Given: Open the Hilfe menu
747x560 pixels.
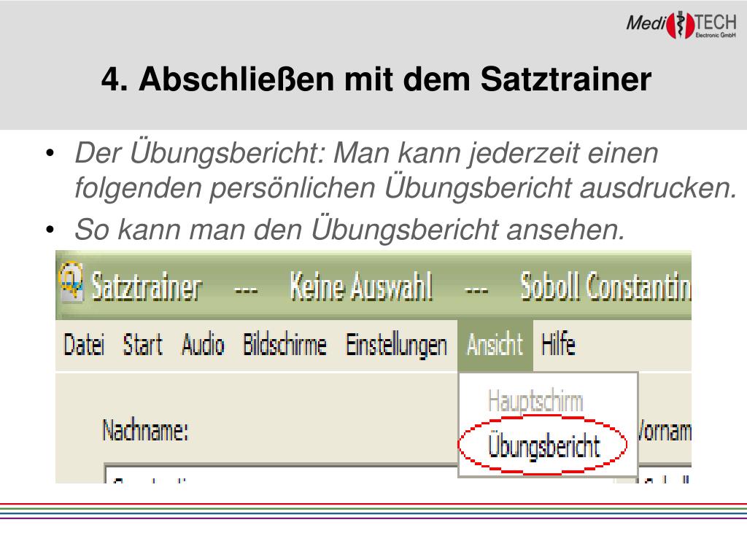Looking at the screenshot, I should pos(558,344).
